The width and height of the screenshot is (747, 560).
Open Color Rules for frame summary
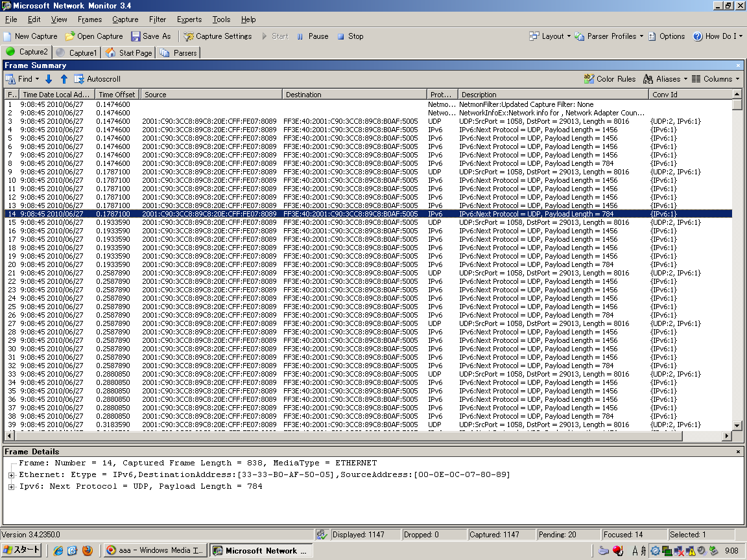click(610, 79)
